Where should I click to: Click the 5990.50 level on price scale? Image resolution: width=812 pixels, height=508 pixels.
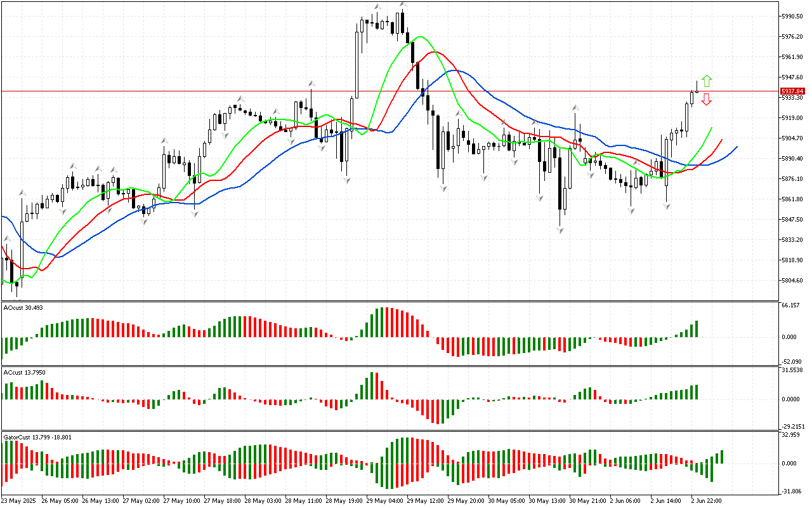(x=794, y=17)
